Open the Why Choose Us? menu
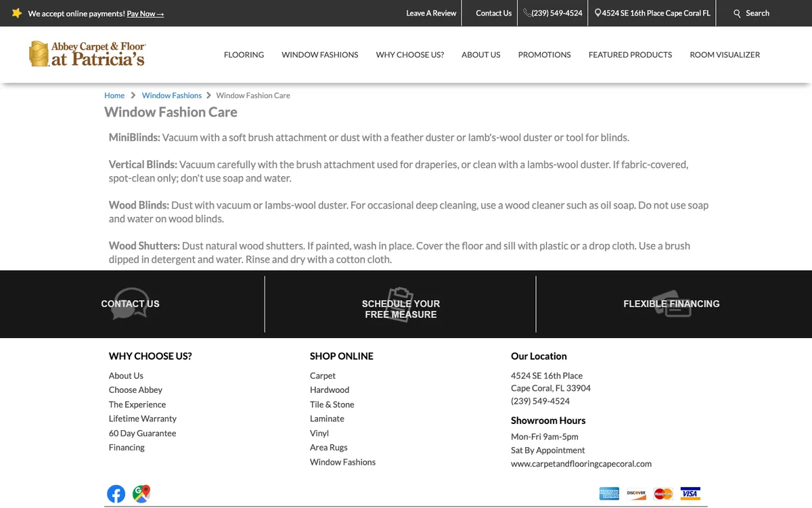This screenshot has height=508, width=812. (x=410, y=55)
